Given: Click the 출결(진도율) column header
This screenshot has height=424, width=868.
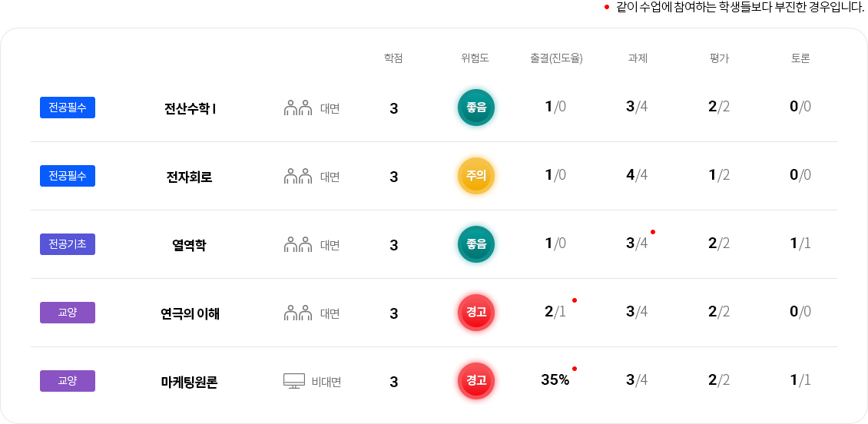Looking at the screenshot, I should tap(556, 58).
